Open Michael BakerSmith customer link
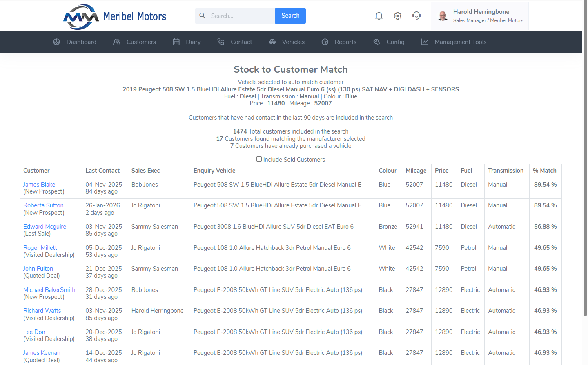The image size is (588, 365). 49,290
